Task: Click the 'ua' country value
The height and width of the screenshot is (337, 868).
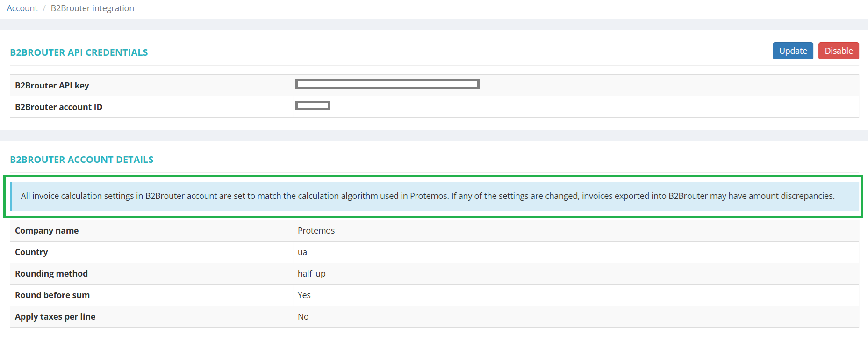Action: coord(302,252)
